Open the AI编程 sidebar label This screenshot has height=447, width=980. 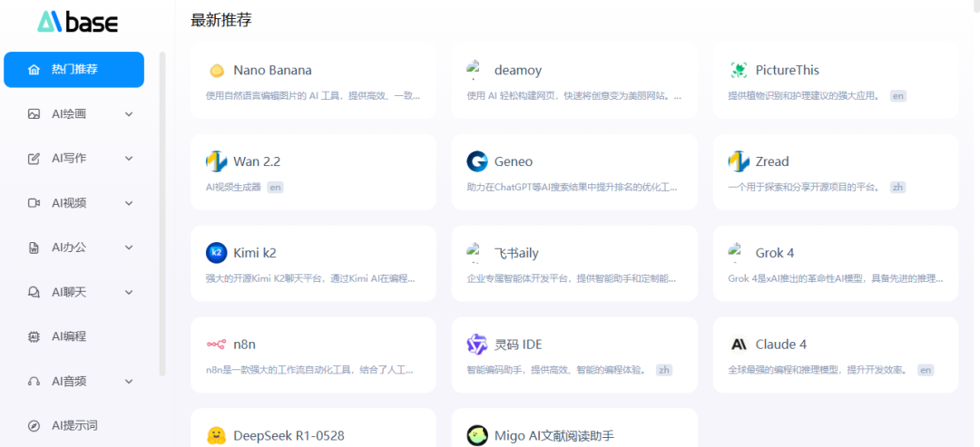[69, 337]
